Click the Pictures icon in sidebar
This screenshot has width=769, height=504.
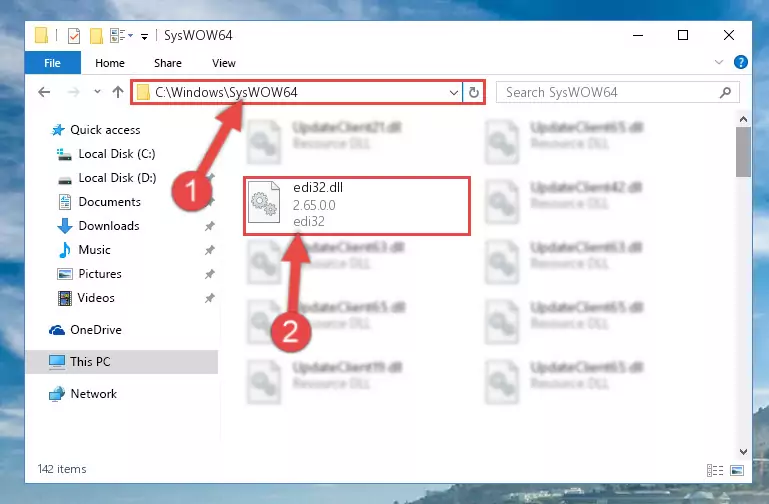[64, 274]
